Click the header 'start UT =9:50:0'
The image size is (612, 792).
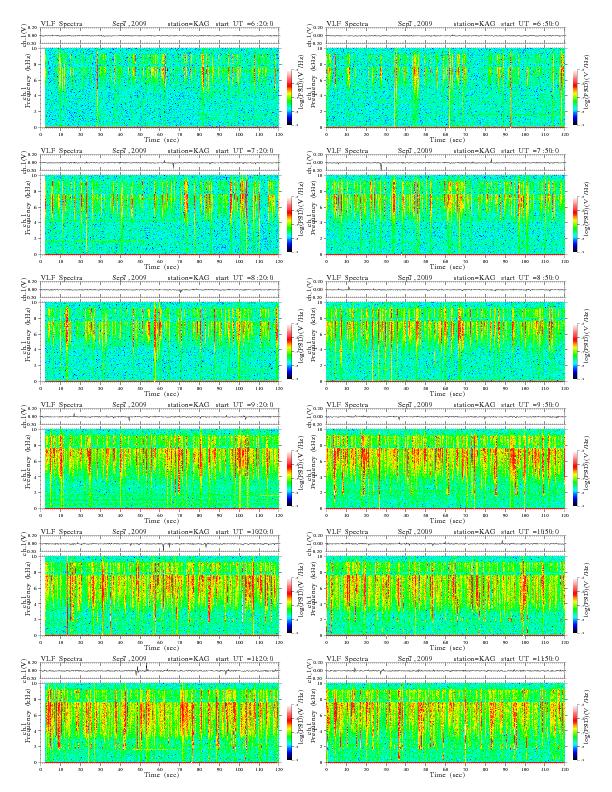pyautogui.click(x=530, y=405)
